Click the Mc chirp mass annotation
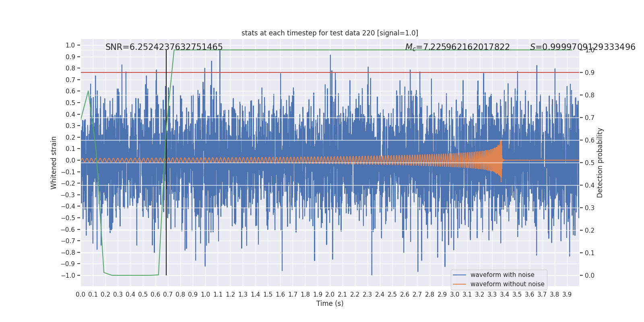The image size is (644, 322). [458, 47]
